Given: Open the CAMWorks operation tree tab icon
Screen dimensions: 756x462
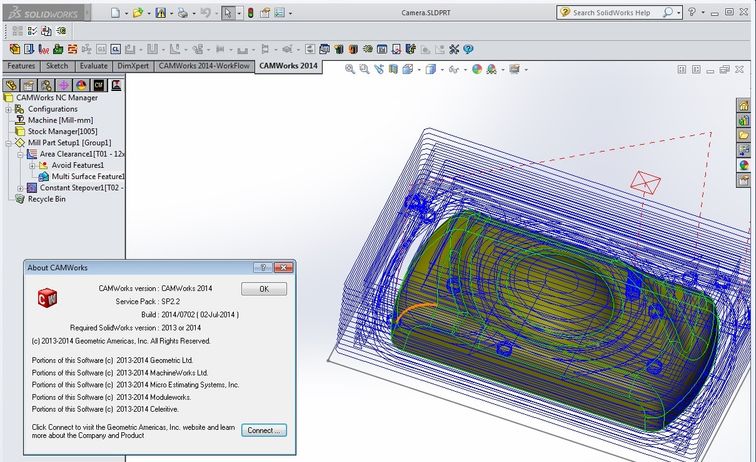Looking at the screenshot, I should [116, 85].
